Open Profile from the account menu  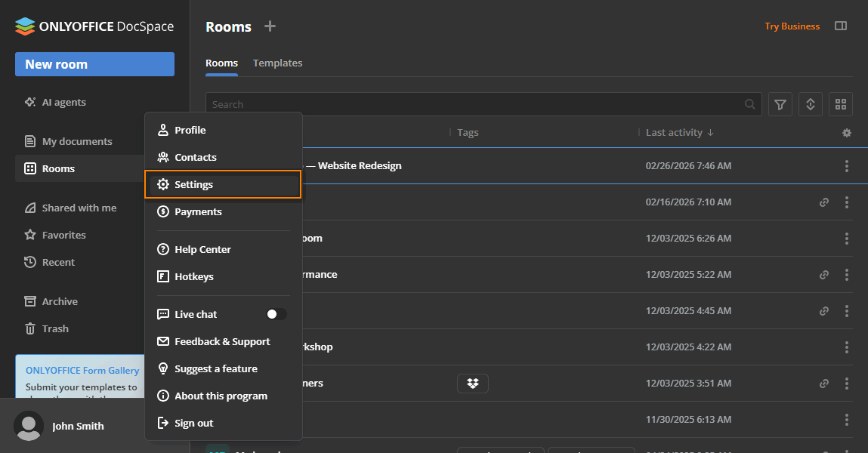tap(190, 129)
